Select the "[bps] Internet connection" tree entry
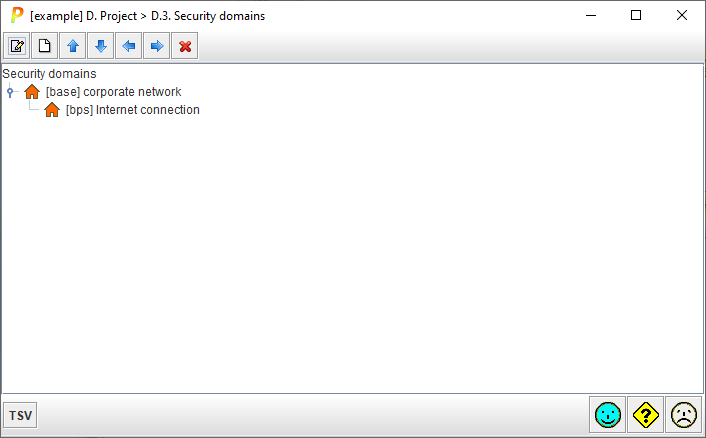Image resolution: width=706 pixels, height=438 pixels. click(132, 110)
